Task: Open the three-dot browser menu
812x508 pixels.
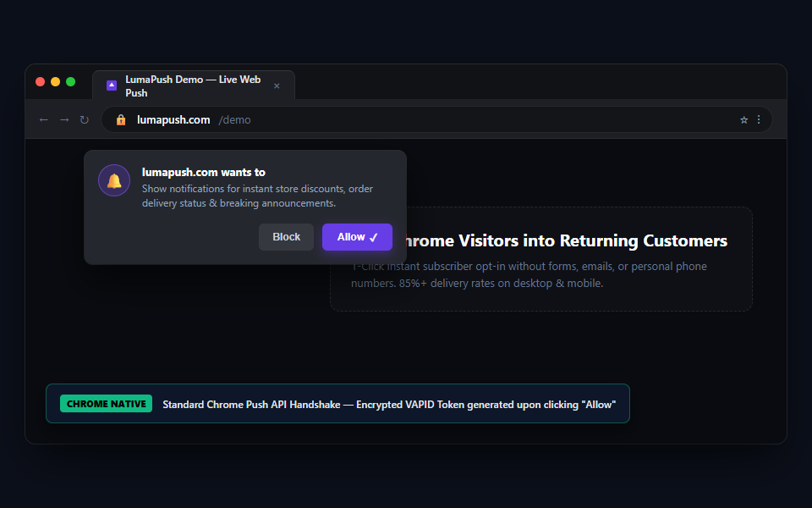Action: [x=759, y=119]
